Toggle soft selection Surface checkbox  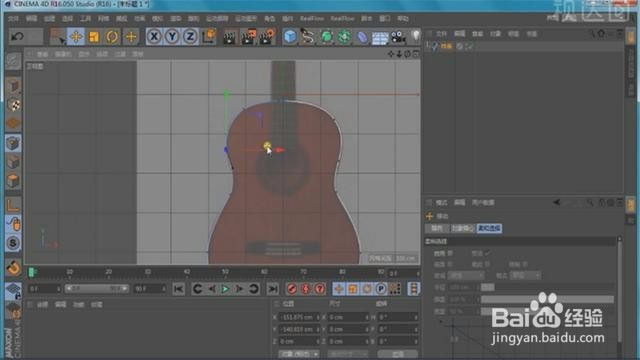click(x=450, y=264)
